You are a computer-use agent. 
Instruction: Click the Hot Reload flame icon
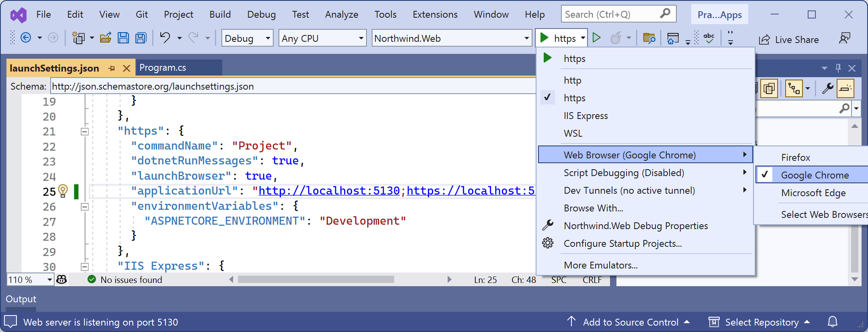[x=616, y=38]
